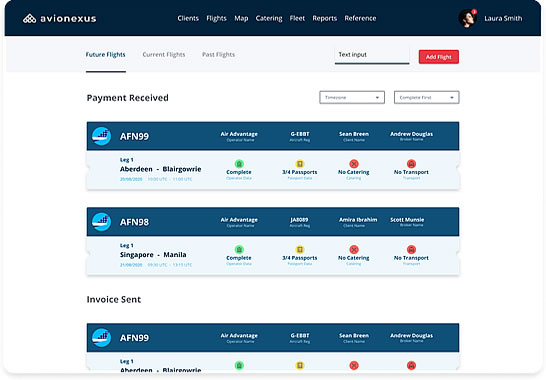
Task: Focus the Text input search field
Action: (x=372, y=56)
